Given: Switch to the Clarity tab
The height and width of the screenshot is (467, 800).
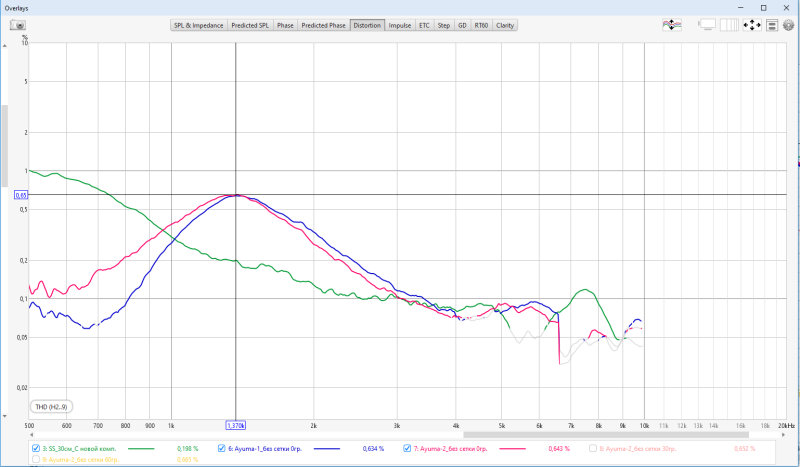Looking at the screenshot, I should 505,25.
